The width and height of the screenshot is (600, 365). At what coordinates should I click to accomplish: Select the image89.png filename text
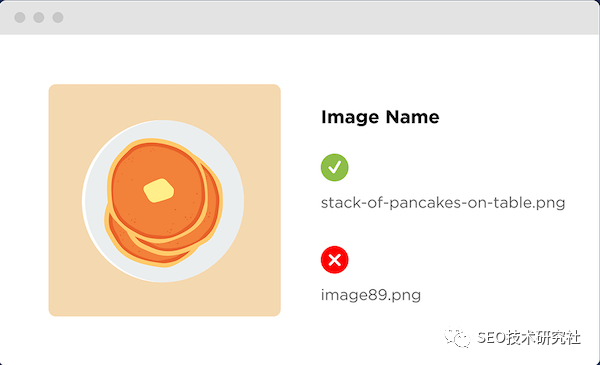tap(371, 295)
